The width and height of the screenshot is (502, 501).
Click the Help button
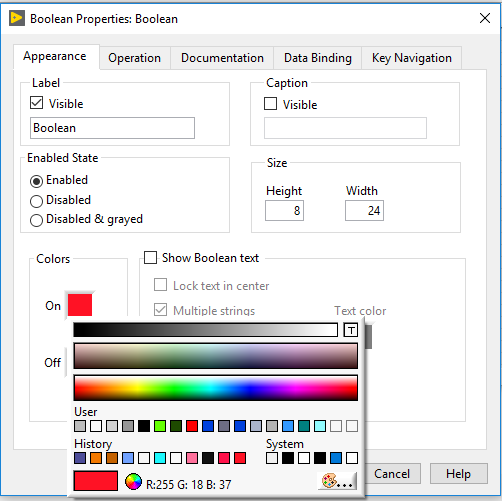(x=459, y=474)
